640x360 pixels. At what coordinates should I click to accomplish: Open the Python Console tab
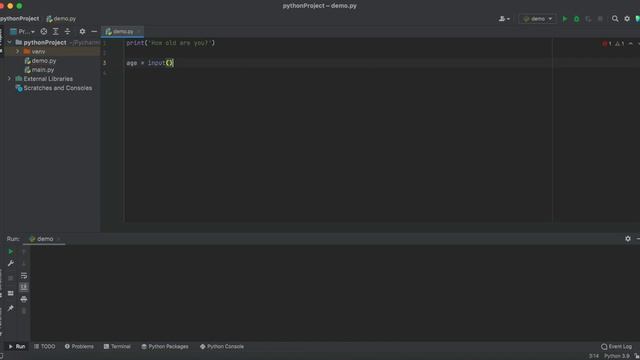tap(222, 347)
